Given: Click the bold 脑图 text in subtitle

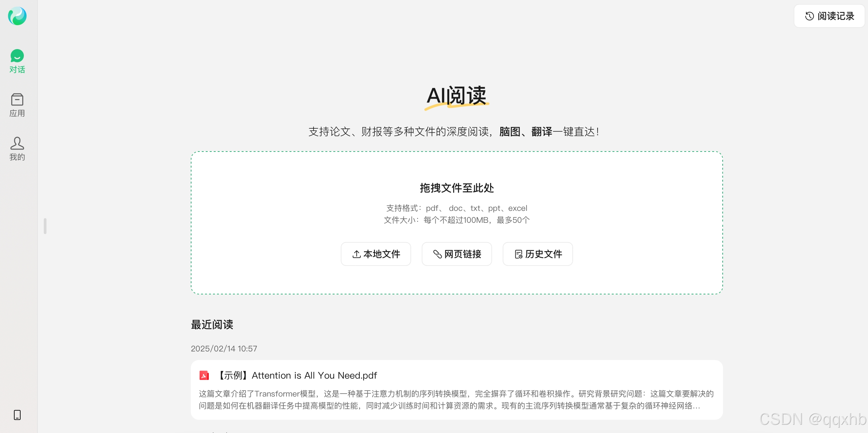Looking at the screenshot, I should pos(509,131).
